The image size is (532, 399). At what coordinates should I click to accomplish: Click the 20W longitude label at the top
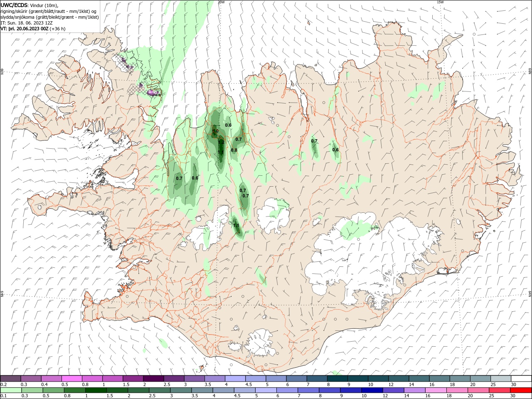pos(221,2)
